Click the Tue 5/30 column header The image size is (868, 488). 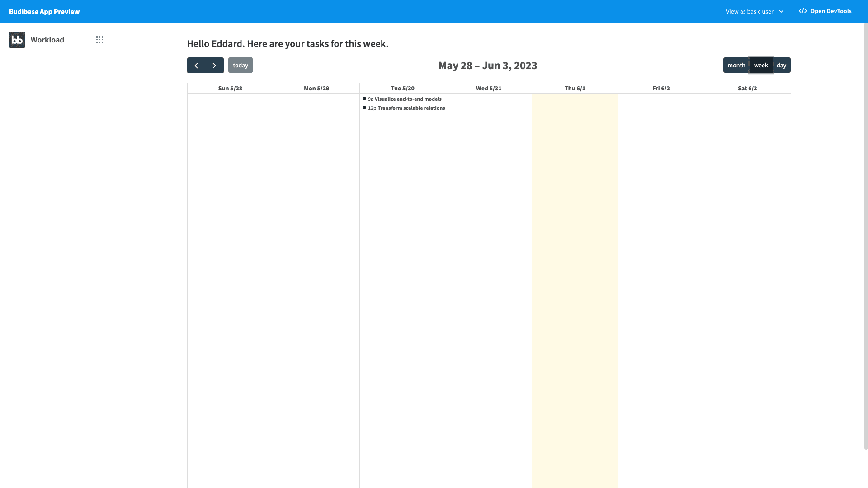click(x=403, y=88)
